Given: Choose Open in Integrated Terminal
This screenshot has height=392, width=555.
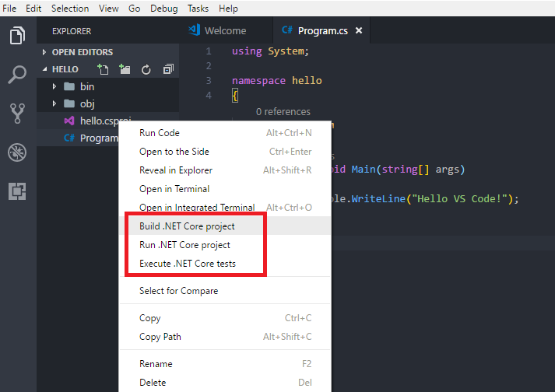Looking at the screenshot, I should click(x=226, y=208).
